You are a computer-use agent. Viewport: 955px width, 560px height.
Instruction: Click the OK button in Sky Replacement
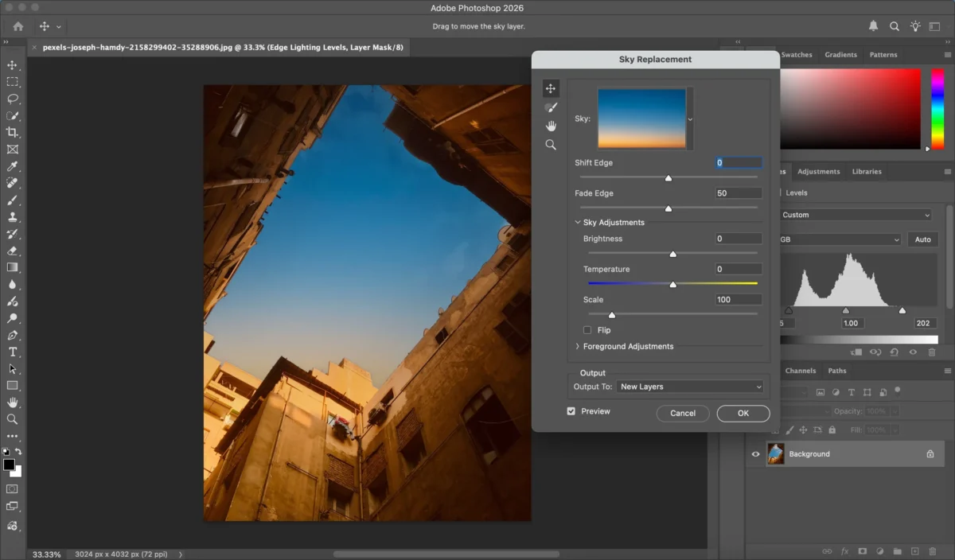click(x=743, y=414)
